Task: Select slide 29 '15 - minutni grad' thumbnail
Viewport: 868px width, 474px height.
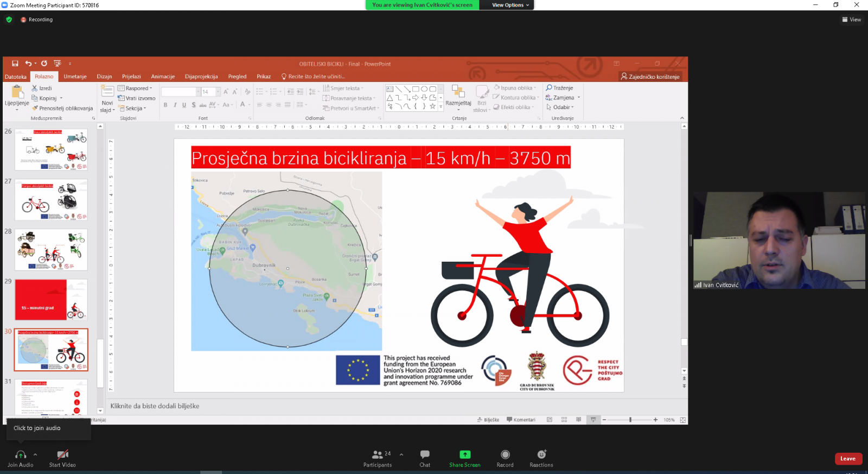Action: coord(51,300)
